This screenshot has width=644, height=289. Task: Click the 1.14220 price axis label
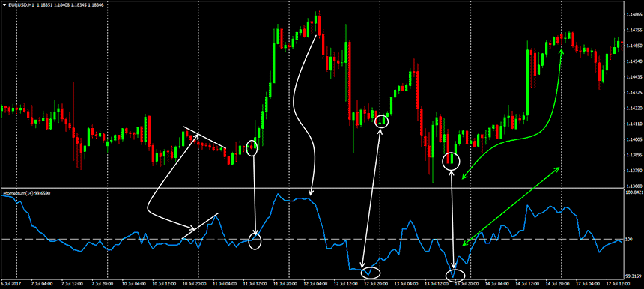point(635,109)
